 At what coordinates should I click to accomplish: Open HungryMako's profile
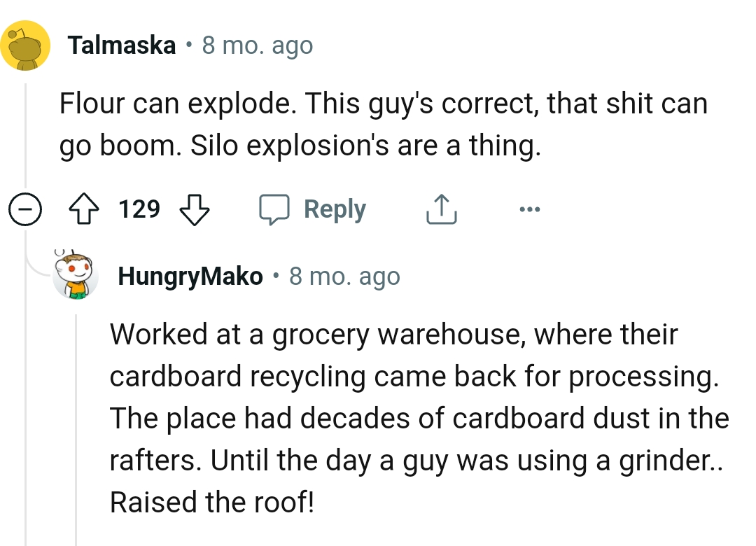(190, 276)
